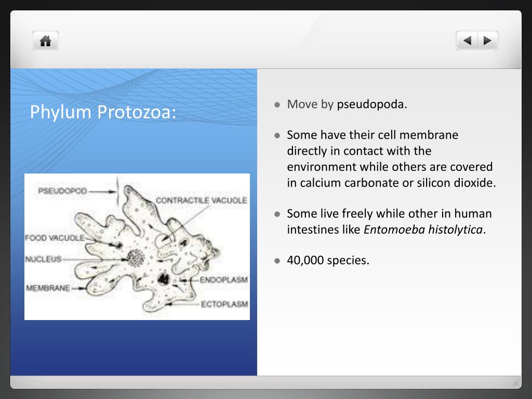Select the 'Phylum Protozoa:' slide title
This screenshot has width=532, height=399.
[103, 112]
